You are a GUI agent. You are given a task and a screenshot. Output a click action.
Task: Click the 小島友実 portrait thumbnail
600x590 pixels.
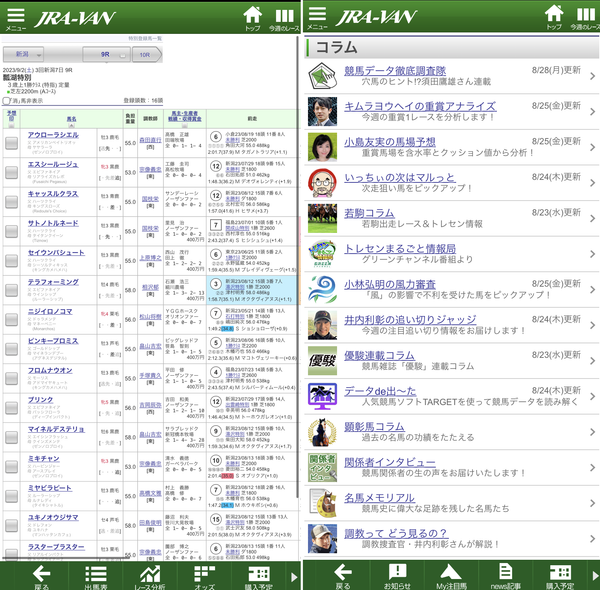pos(322,147)
